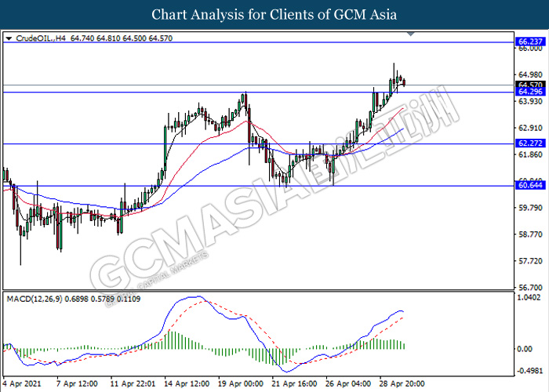Viewport: 549px width, 392px height.
Task: Click the 19 Apr 00:00 time label
Action: point(241,383)
